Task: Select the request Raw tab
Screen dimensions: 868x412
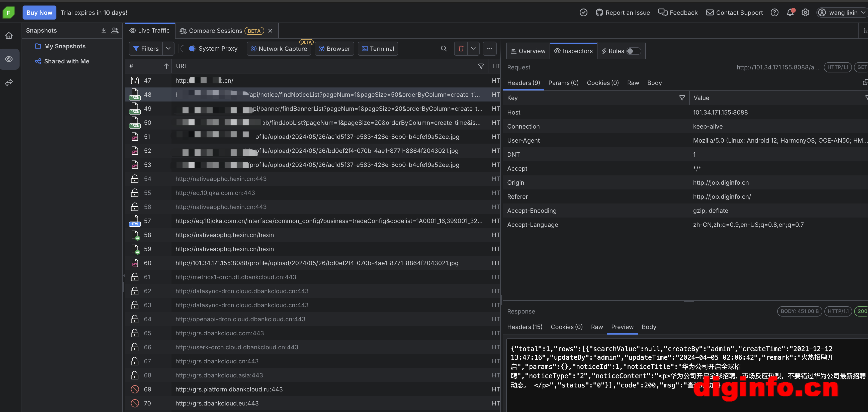Action: point(633,83)
